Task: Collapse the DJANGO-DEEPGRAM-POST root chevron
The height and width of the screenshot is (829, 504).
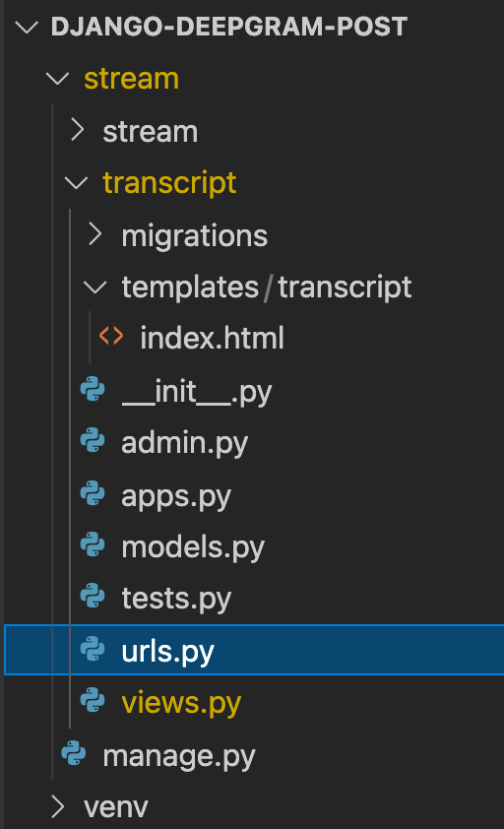Action: pos(27,27)
